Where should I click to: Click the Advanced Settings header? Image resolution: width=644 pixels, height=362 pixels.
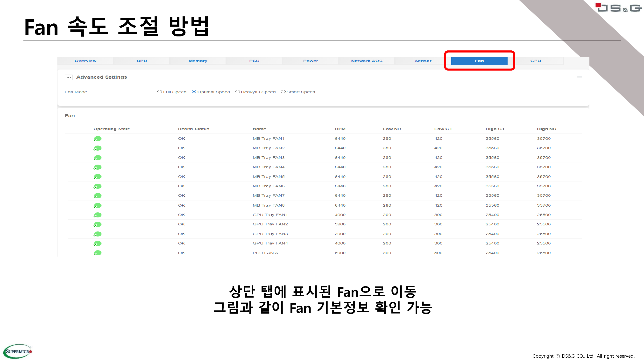(x=101, y=77)
